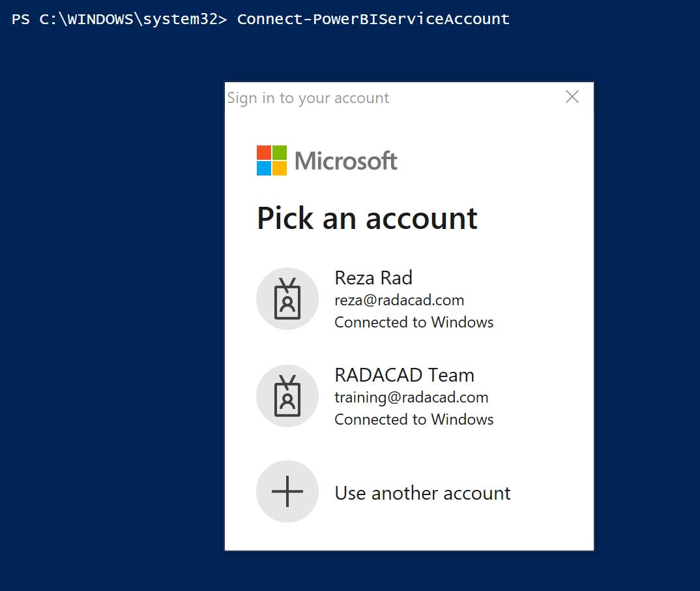Click the reza@radacad.com email address
Screen dimensions: 700x591
pyautogui.click(x=399, y=300)
